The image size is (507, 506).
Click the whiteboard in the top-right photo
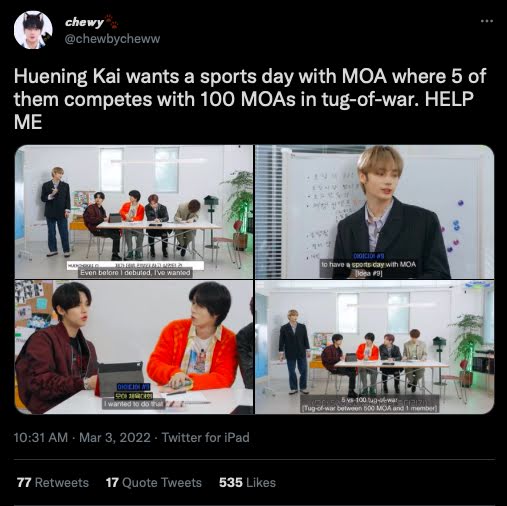click(320, 213)
